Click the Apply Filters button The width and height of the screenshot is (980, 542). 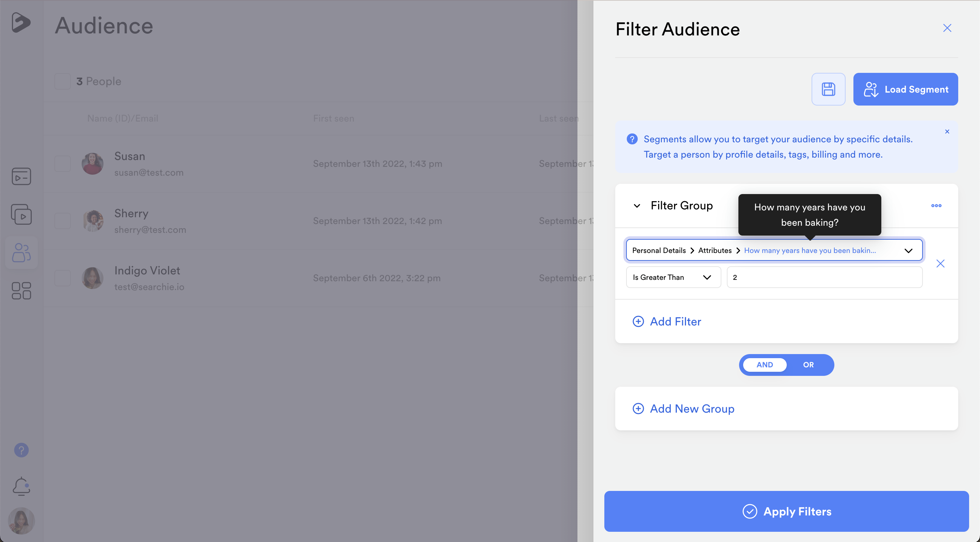786,511
